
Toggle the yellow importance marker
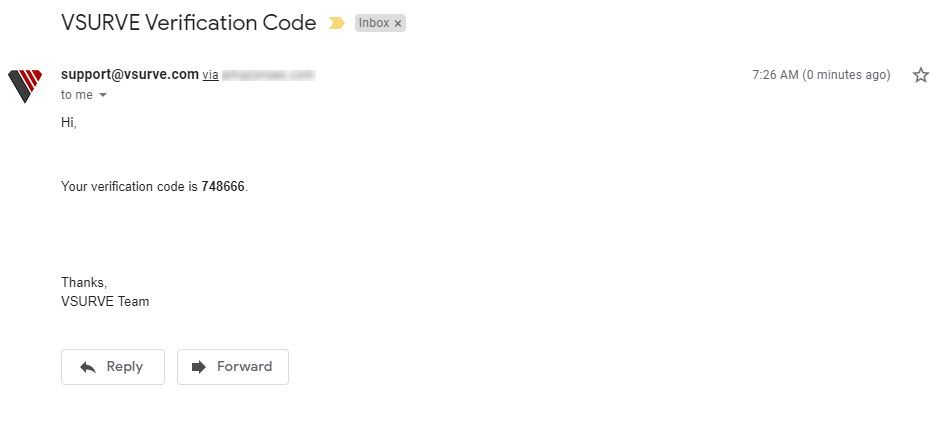pos(336,24)
